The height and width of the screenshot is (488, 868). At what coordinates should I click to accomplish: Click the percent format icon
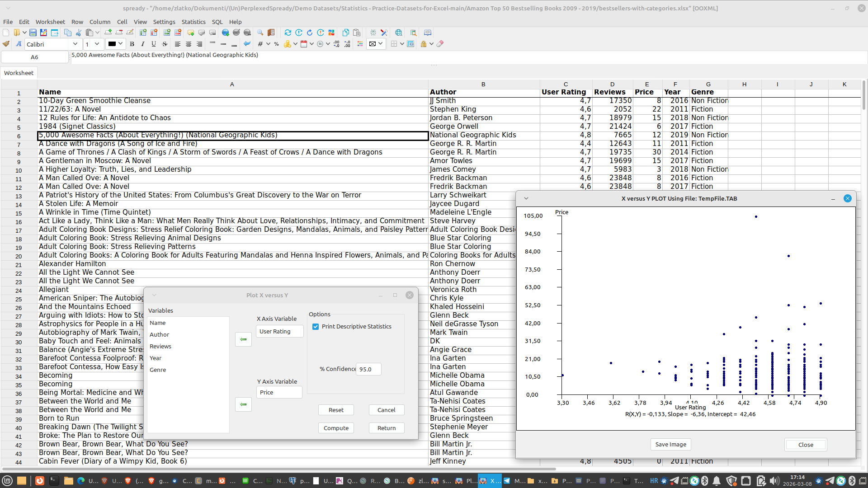(x=276, y=44)
